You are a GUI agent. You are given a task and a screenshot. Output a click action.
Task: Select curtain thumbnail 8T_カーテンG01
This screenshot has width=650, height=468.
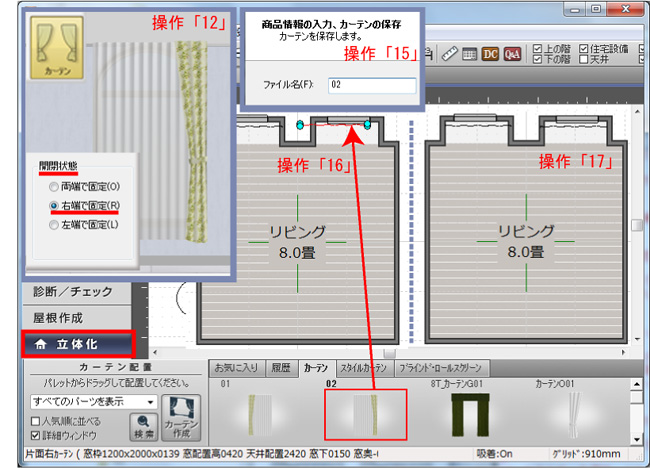click(x=464, y=412)
